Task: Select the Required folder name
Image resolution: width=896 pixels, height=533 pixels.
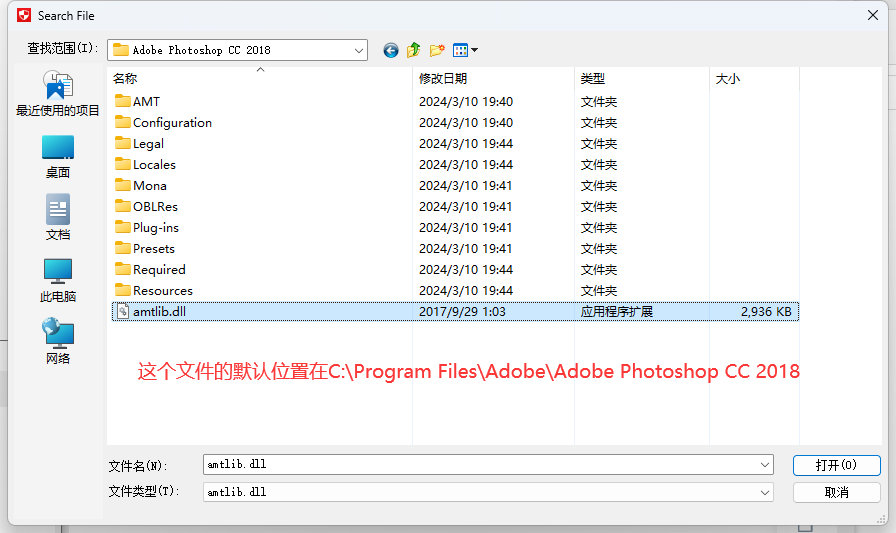Action: tap(159, 270)
